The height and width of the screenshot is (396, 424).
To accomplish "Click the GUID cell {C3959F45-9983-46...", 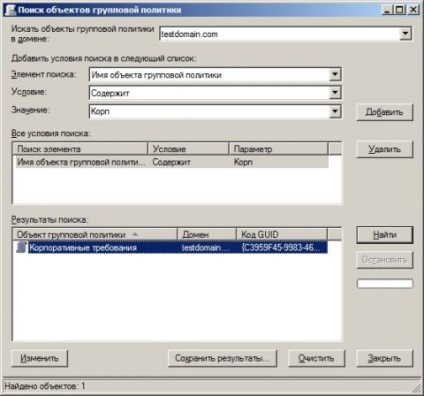I will coord(281,248).
